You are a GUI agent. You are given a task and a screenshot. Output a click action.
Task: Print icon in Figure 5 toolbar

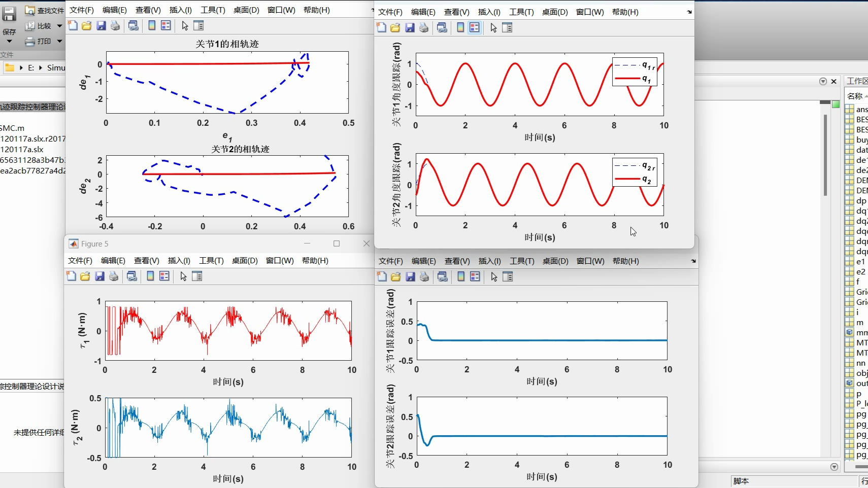(114, 276)
